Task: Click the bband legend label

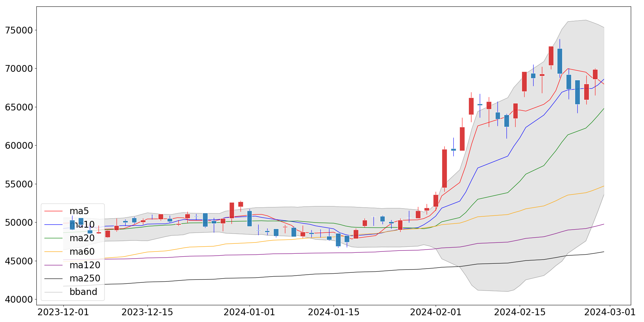Action: pos(83,292)
